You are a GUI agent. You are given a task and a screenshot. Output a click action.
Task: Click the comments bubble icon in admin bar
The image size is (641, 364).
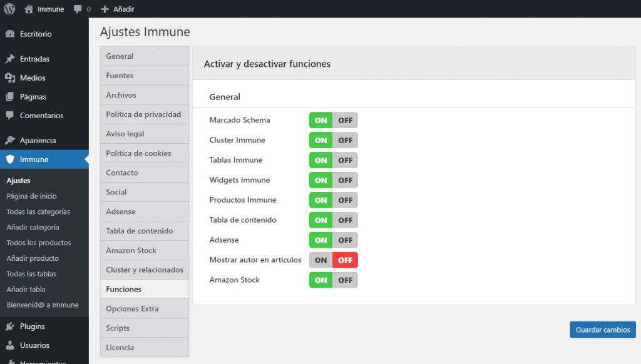(x=78, y=9)
